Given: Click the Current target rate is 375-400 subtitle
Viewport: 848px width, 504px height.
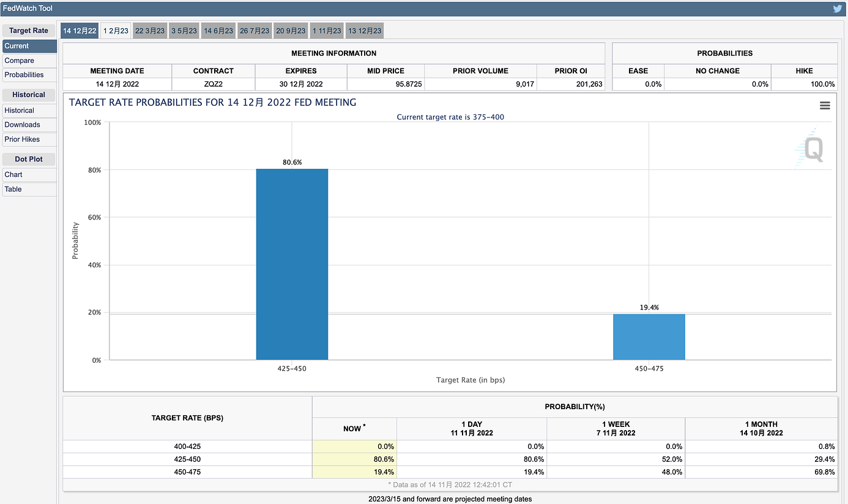Looking at the screenshot, I should (x=450, y=117).
